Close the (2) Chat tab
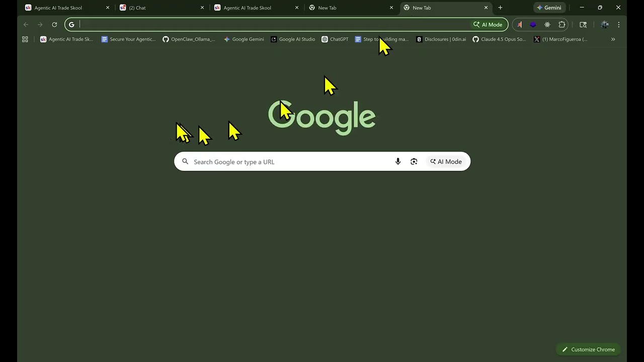The width and height of the screenshot is (644, 362). click(x=202, y=8)
